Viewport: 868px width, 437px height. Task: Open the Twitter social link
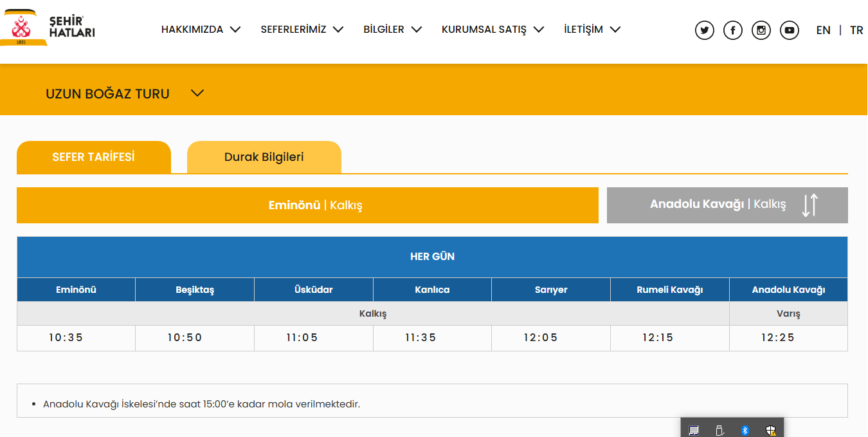[705, 30]
